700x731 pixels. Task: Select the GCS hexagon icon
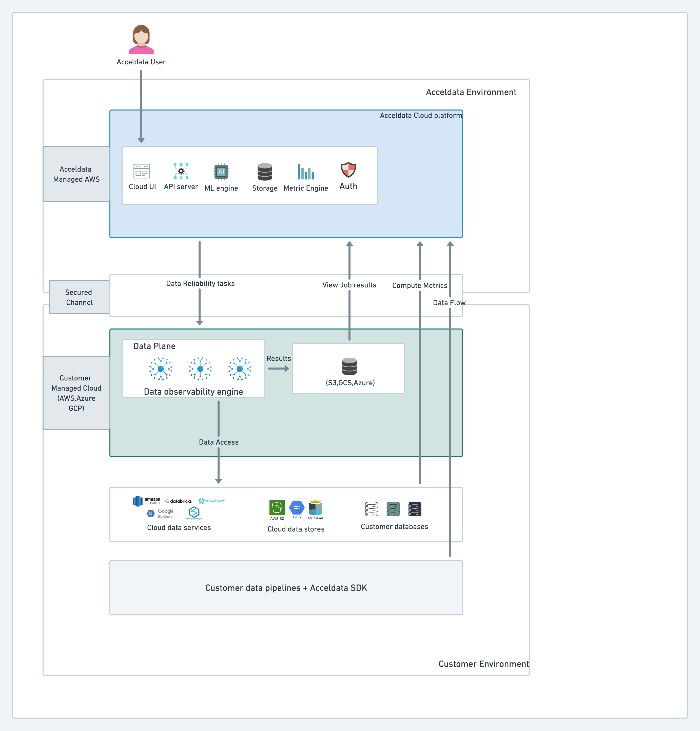[297, 508]
